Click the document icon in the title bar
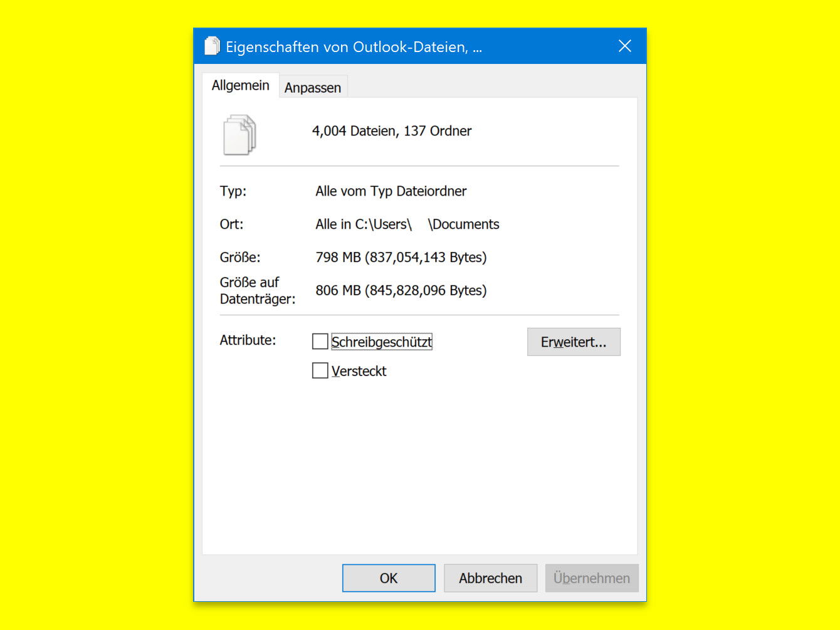840x630 pixels. (213, 46)
